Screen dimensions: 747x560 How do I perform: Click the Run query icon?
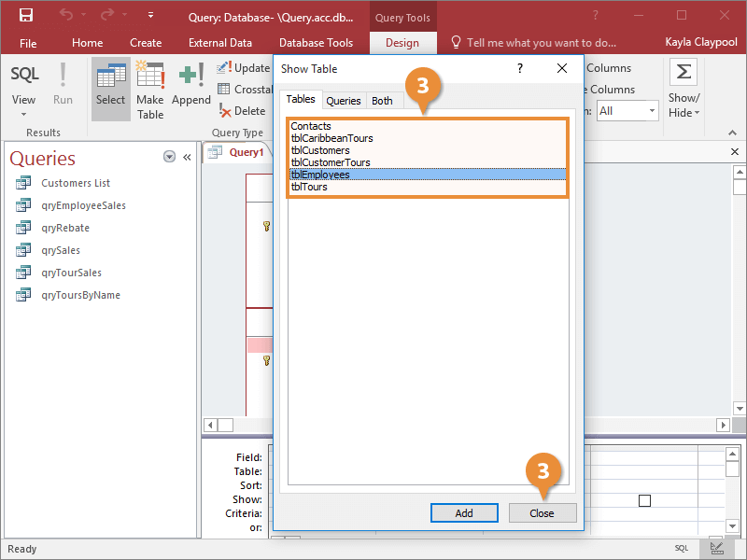pyautogui.click(x=63, y=75)
